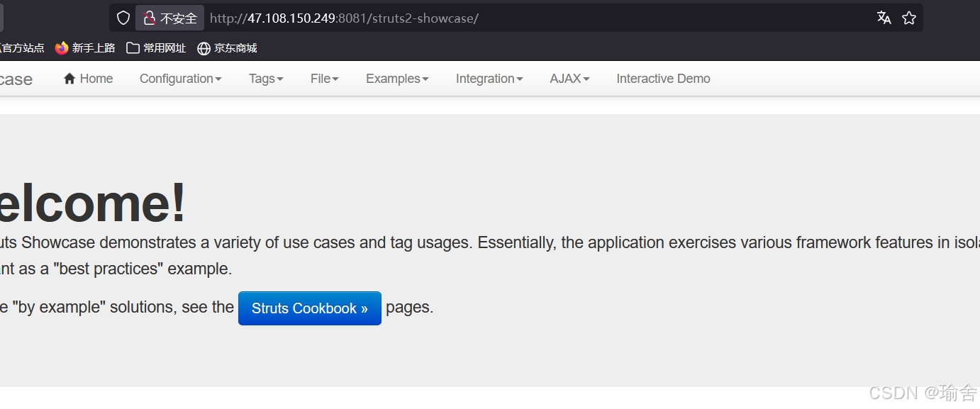Viewport: 980px width, 409px height.
Task: Open the 新手上路 Firefox bookmark
Action: point(85,48)
